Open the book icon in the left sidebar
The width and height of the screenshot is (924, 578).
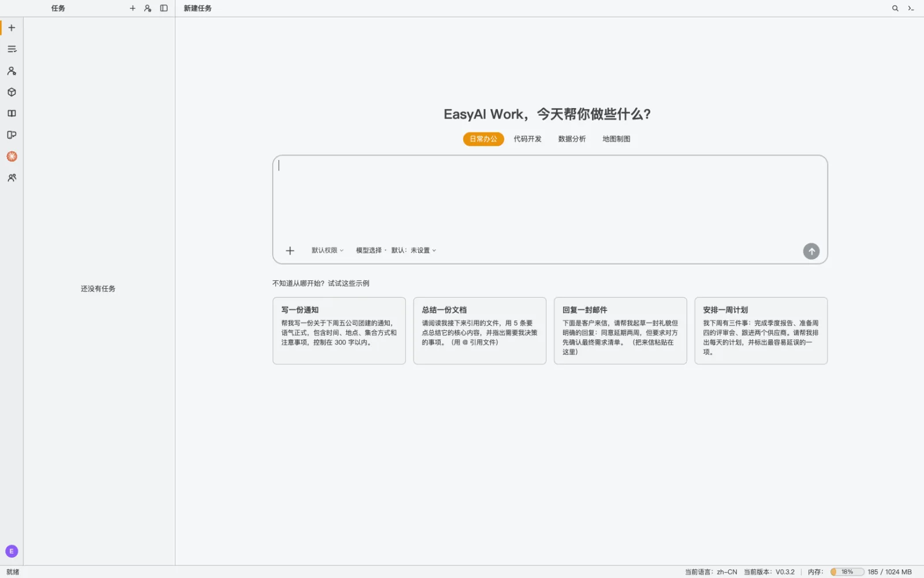(x=12, y=114)
